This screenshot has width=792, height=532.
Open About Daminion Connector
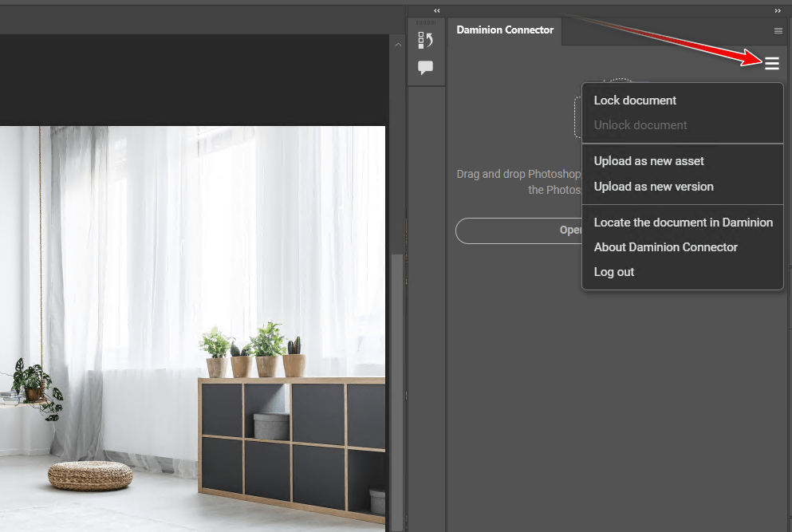[x=665, y=247]
